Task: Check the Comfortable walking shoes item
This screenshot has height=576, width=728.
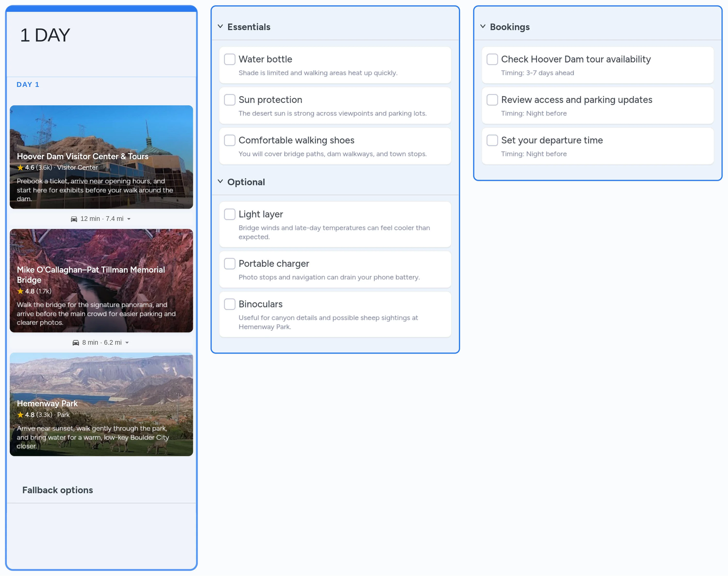Action: click(229, 140)
